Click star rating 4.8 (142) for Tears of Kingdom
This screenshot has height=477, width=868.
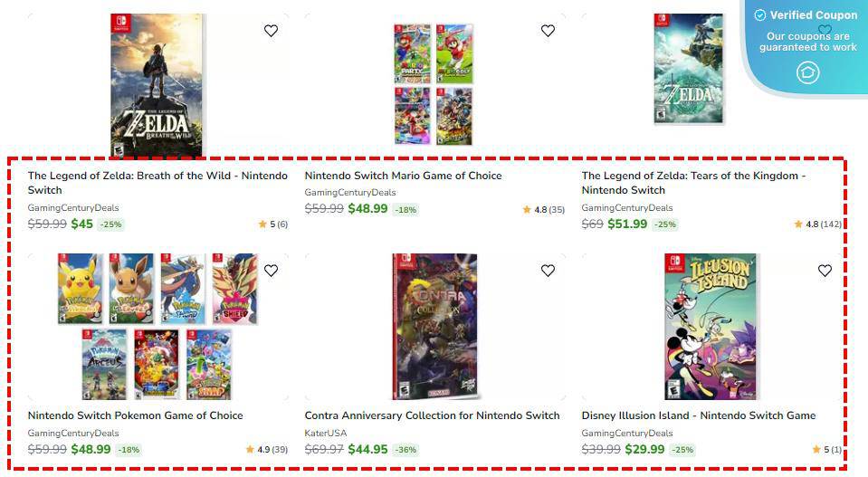tap(817, 224)
